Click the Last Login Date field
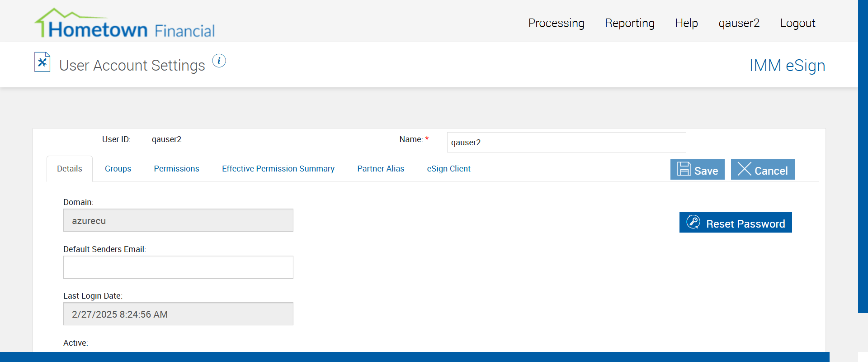Image resolution: width=868 pixels, height=362 pixels. [178, 314]
